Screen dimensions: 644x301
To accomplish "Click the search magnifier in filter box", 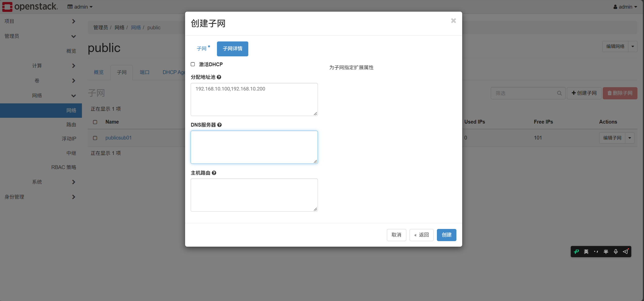I will [x=559, y=93].
